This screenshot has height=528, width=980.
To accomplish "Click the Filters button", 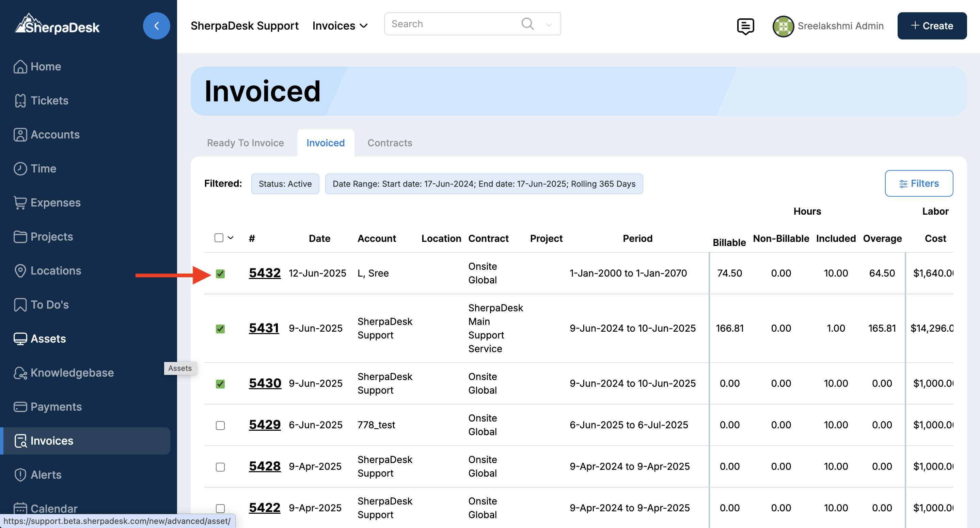I will [x=918, y=184].
